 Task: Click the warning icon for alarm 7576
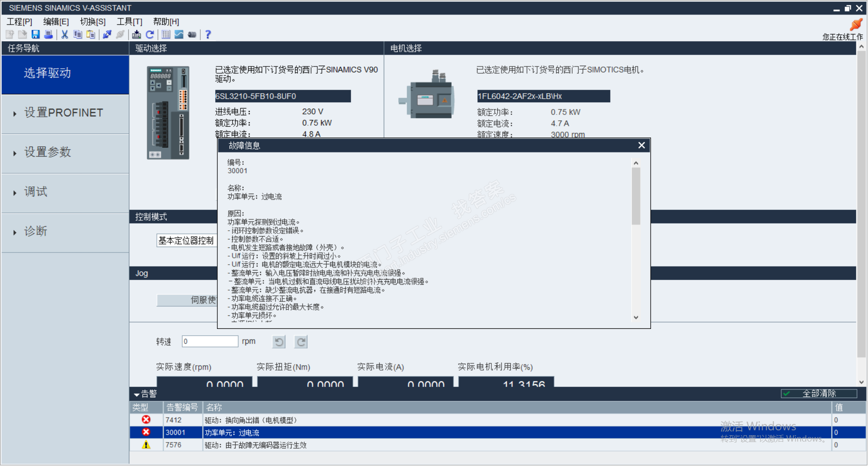point(146,445)
